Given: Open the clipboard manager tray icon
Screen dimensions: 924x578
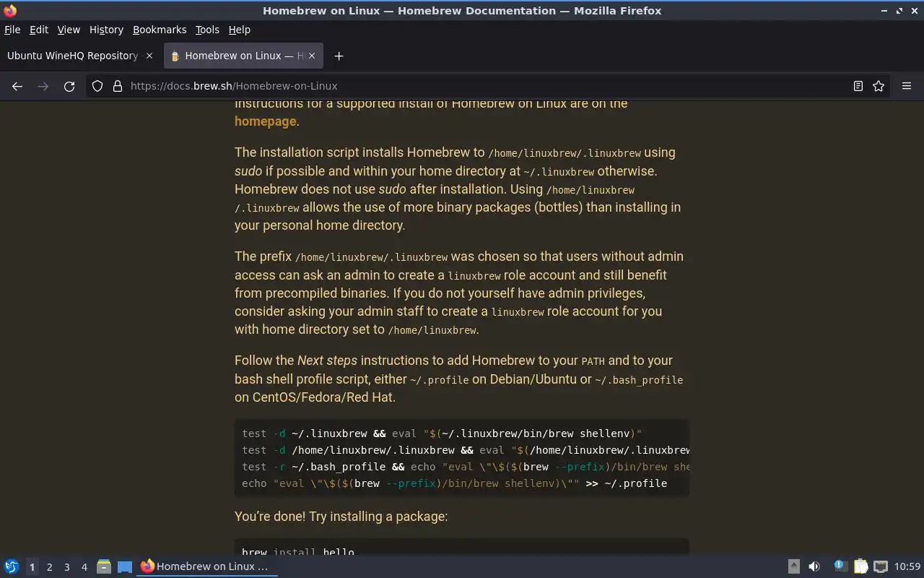Looking at the screenshot, I should [860, 566].
